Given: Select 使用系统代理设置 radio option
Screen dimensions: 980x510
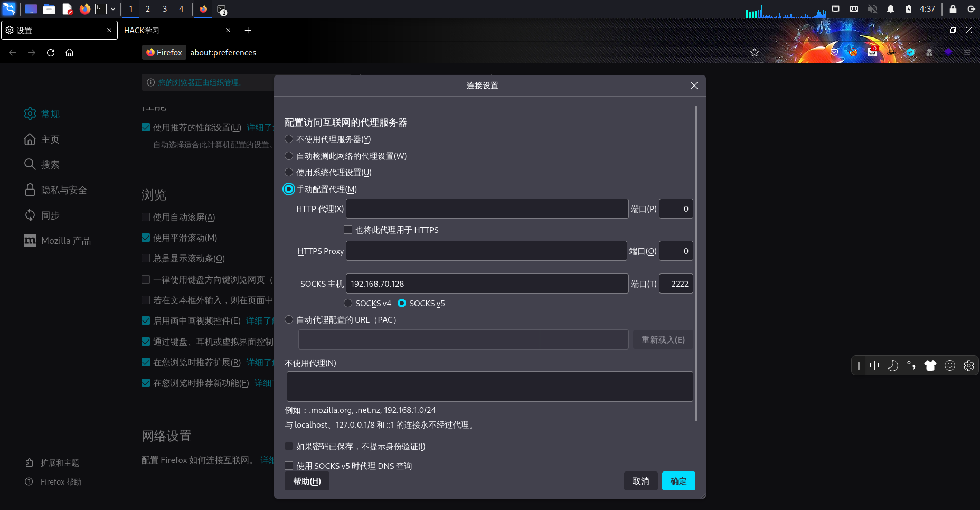Looking at the screenshot, I should coord(289,172).
